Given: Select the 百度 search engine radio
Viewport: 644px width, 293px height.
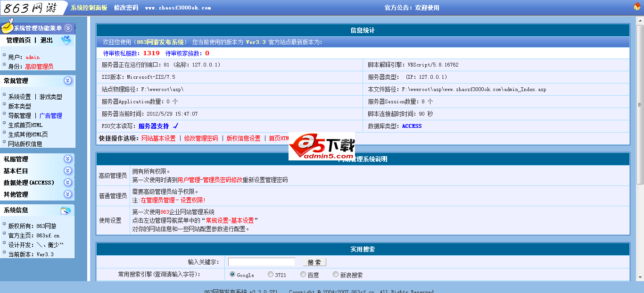Looking at the screenshot, I should [x=303, y=274].
